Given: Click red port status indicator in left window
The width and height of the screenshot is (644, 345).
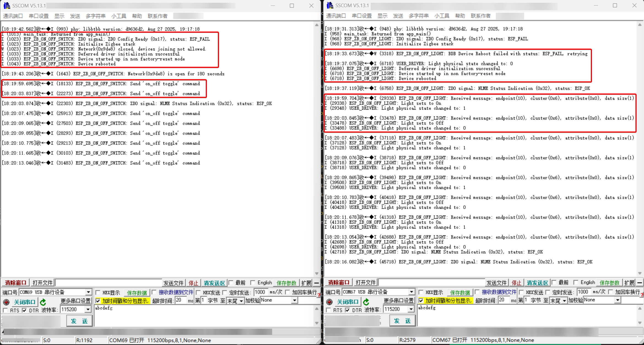Looking at the screenshot, I should click(6, 302).
